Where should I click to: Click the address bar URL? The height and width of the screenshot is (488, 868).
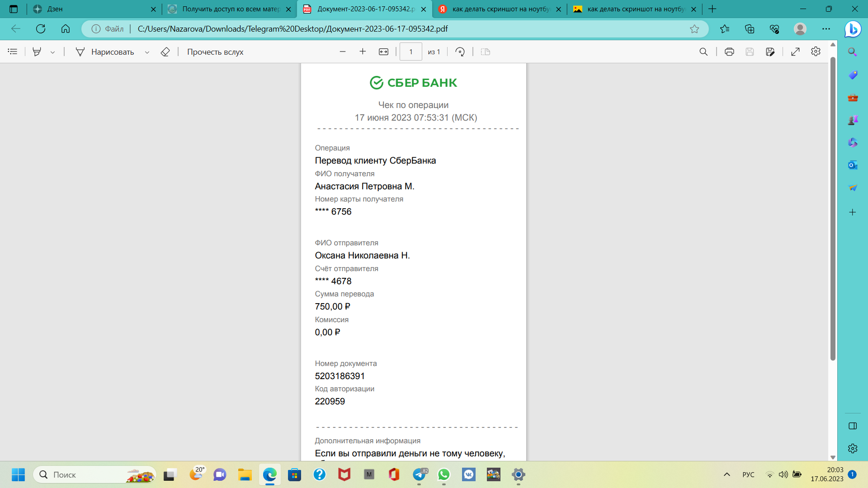click(x=292, y=29)
